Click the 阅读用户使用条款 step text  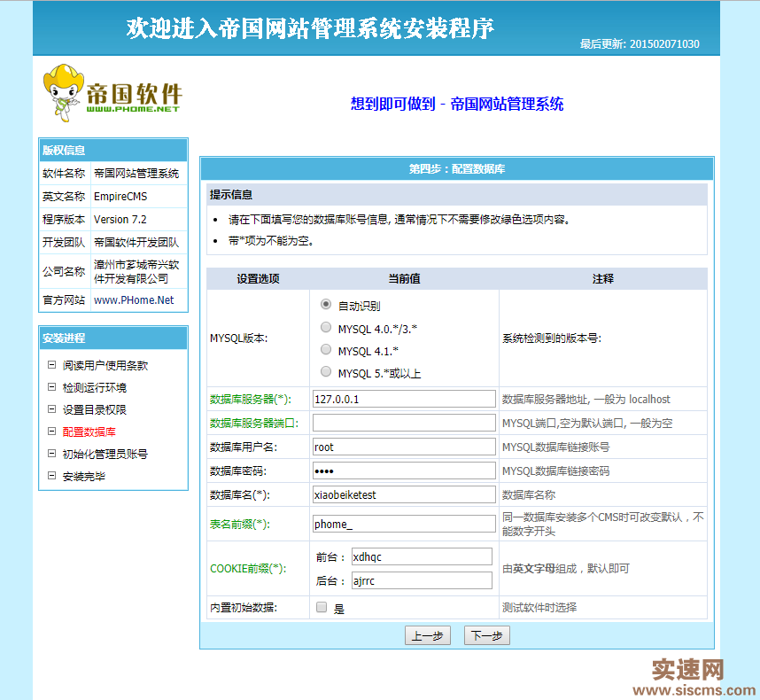pyautogui.click(x=105, y=366)
